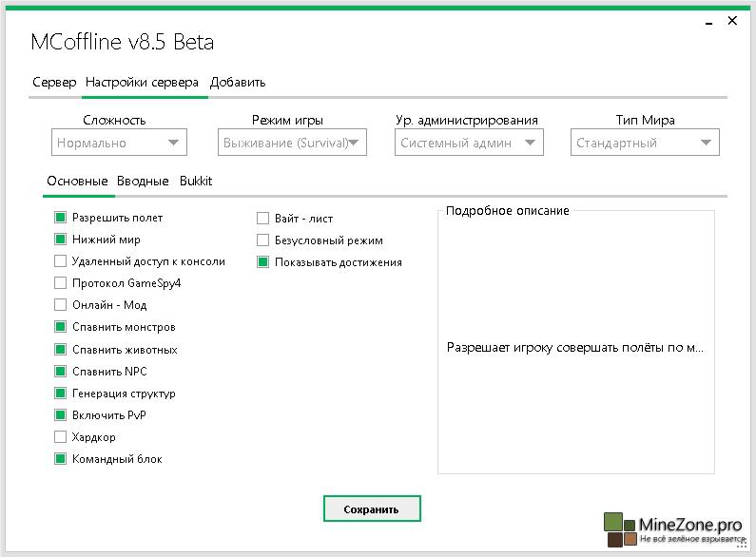Select the Bukkit sub-tab
Image resolution: width=756 pixels, height=557 pixels.
tap(196, 181)
